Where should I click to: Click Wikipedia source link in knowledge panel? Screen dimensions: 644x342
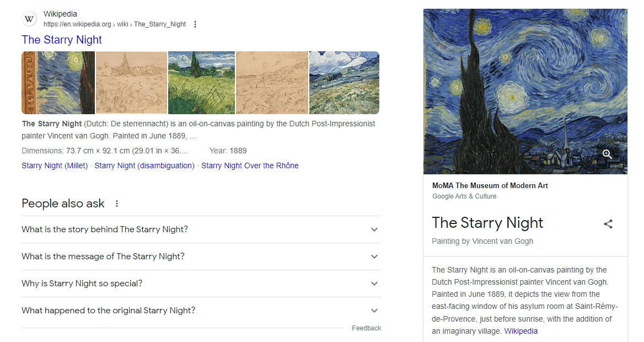point(521,332)
